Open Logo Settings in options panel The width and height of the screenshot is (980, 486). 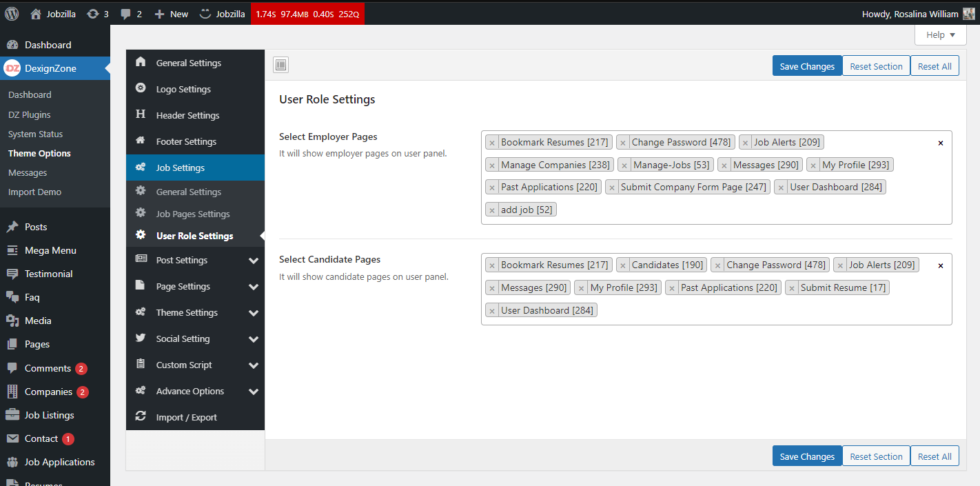[183, 90]
